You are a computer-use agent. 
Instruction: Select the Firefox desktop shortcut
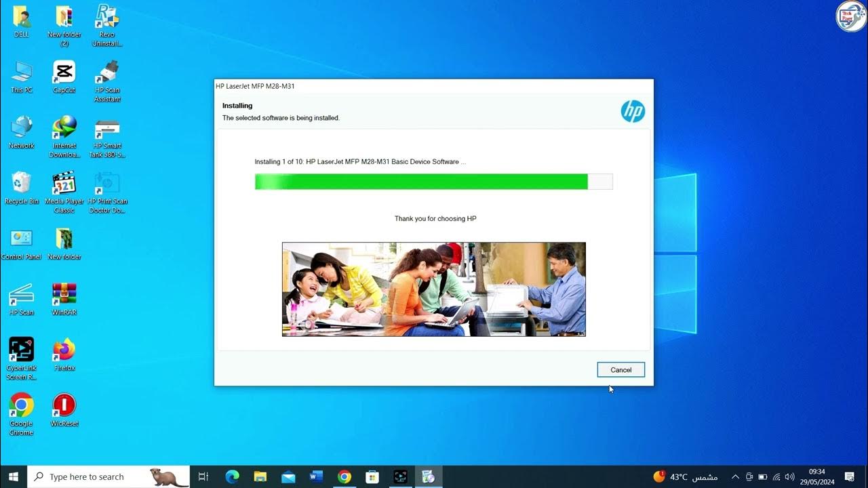pyautogui.click(x=64, y=355)
